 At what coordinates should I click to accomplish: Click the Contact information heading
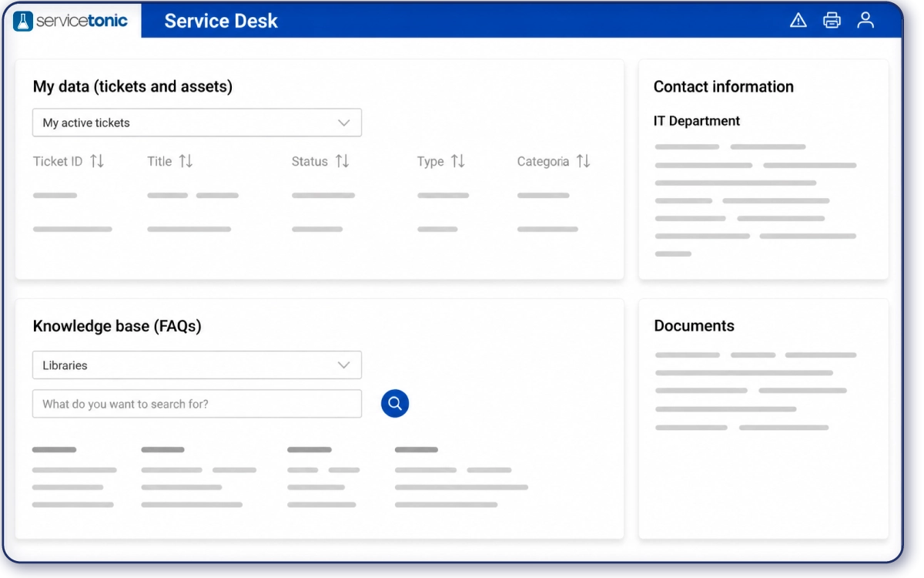[724, 86]
